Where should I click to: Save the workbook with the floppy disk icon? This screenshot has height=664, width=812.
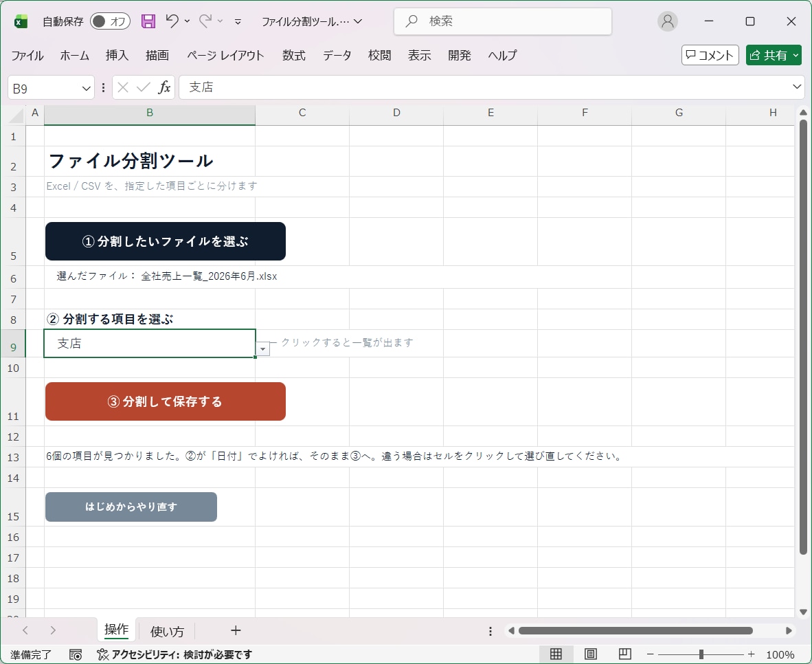pos(148,21)
